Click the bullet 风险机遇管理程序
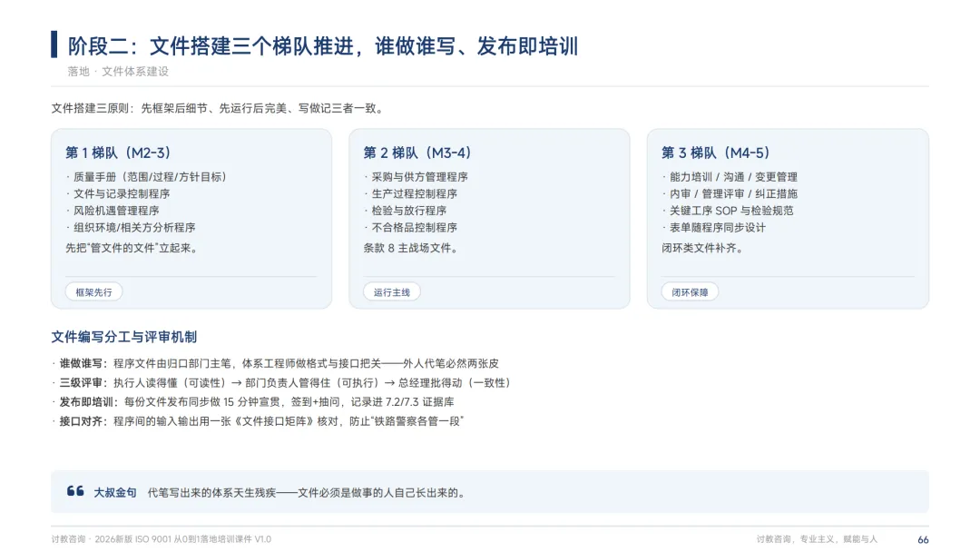The height and width of the screenshot is (552, 980). point(113,211)
